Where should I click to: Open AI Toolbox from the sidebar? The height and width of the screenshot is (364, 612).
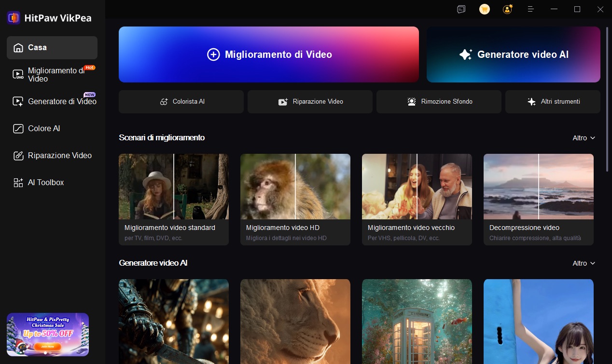pos(18,183)
